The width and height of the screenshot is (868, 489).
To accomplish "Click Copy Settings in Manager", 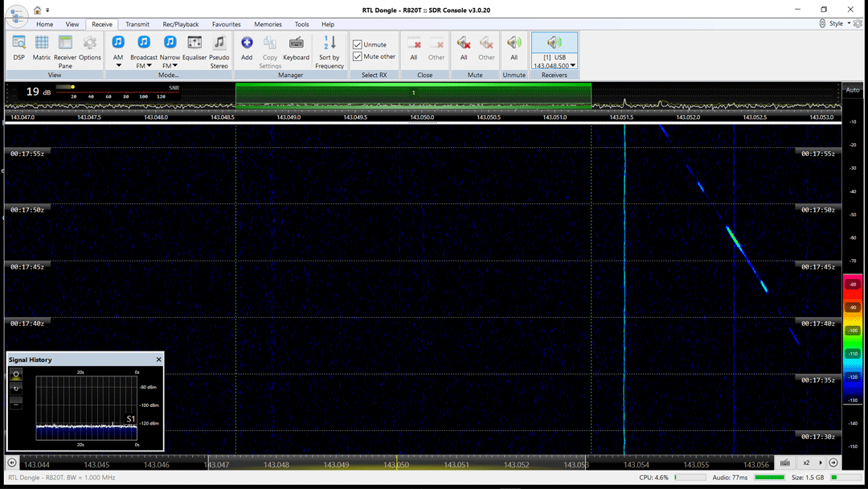I will pos(270,51).
